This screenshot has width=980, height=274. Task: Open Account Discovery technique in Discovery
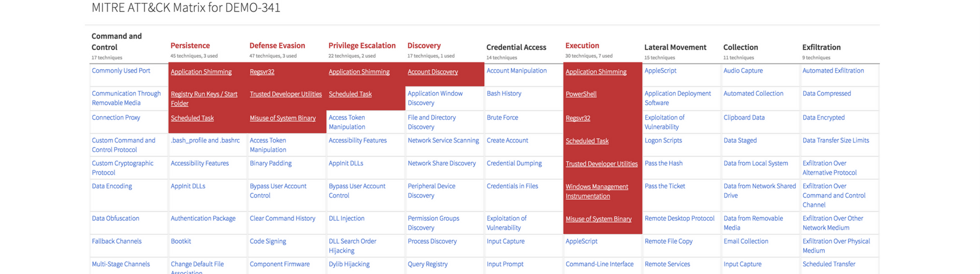click(x=432, y=72)
